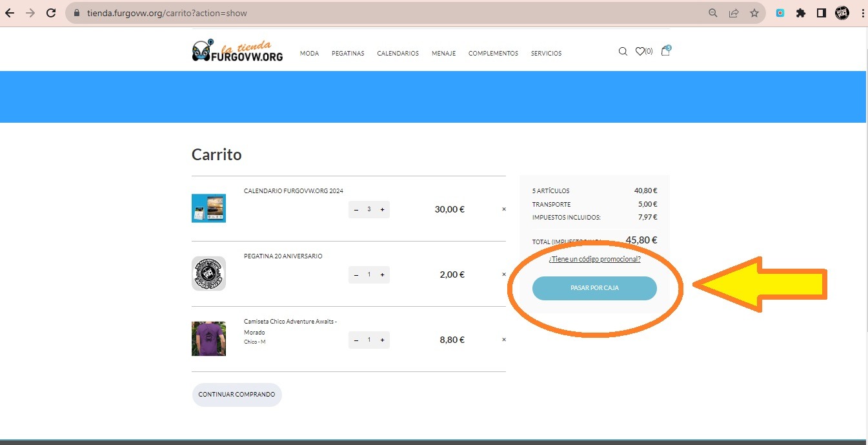
Task: Open the MODA menu
Action: pyautogui.click(x=310, y=54)
